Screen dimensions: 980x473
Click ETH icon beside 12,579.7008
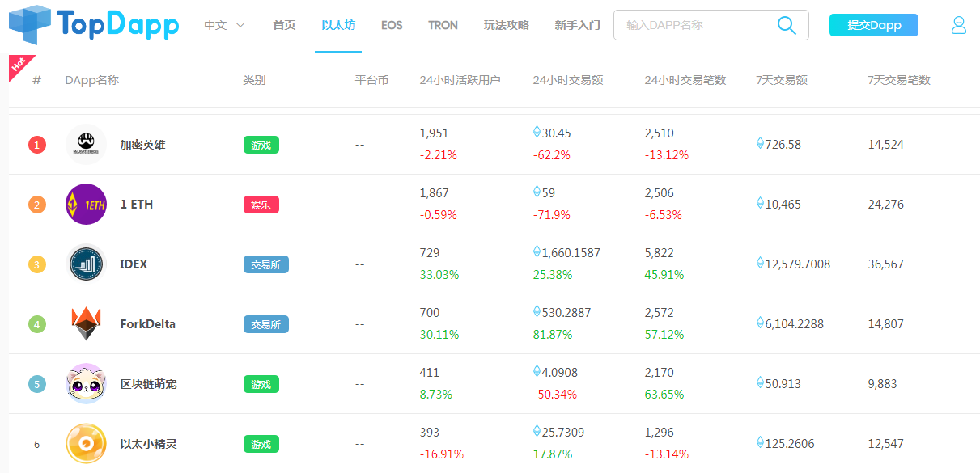(760, 263)
